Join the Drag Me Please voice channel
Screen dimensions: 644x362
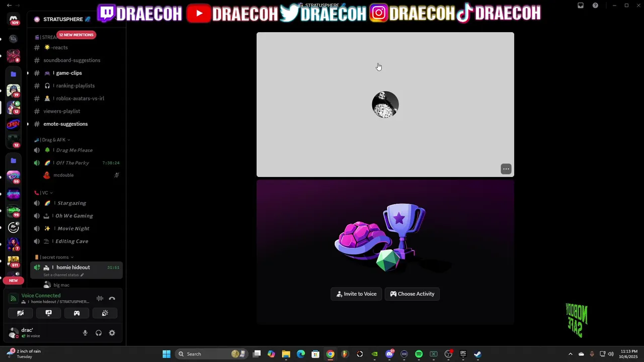click(x=75, y=150)
